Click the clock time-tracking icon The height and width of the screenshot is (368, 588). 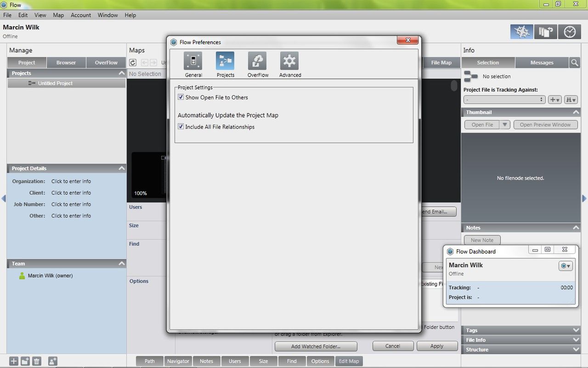570,32
